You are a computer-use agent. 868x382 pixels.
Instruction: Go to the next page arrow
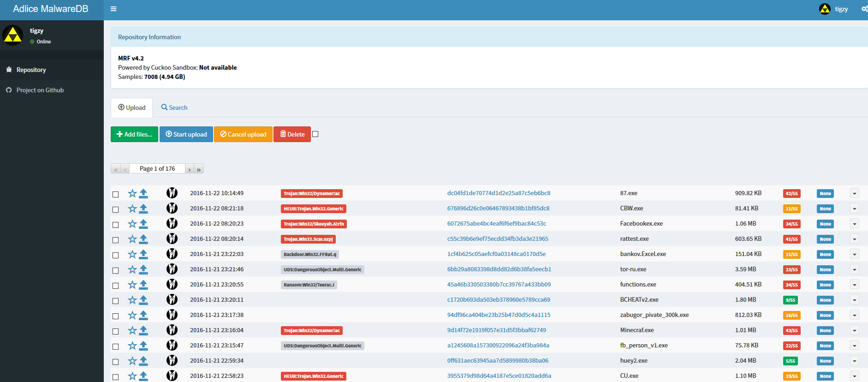(x=190, y=169)
